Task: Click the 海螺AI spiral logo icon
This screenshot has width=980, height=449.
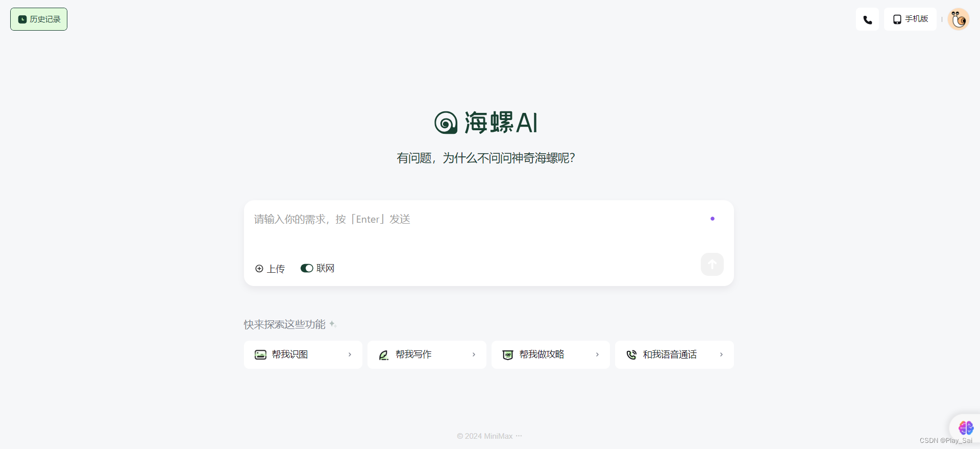Action: [x=446, y=123]
